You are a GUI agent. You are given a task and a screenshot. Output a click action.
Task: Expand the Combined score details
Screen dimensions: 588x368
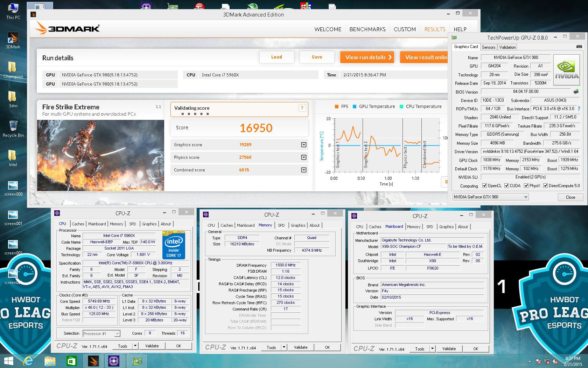click(x=304, y=170)
